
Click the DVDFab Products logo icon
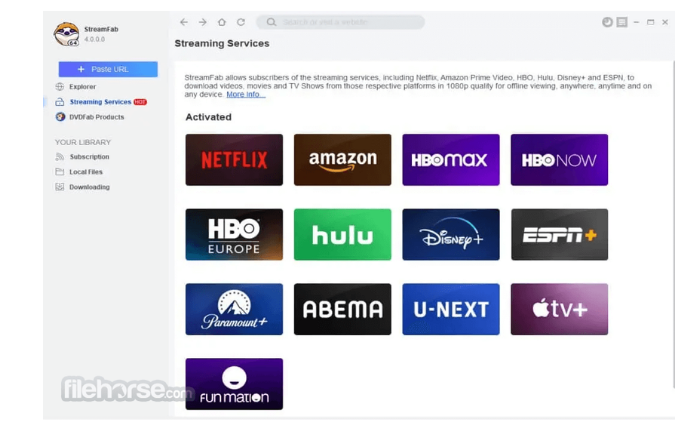(60, 117)
